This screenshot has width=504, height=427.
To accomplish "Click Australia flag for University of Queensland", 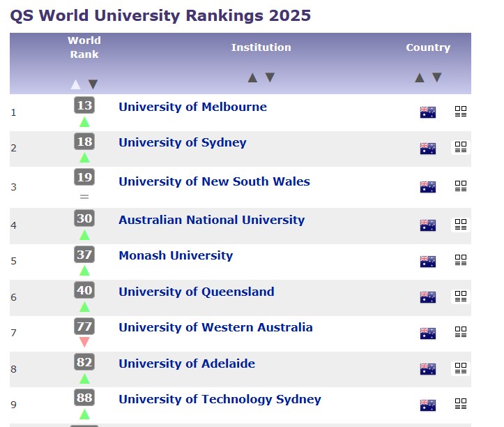I will (x=428, y=297).
